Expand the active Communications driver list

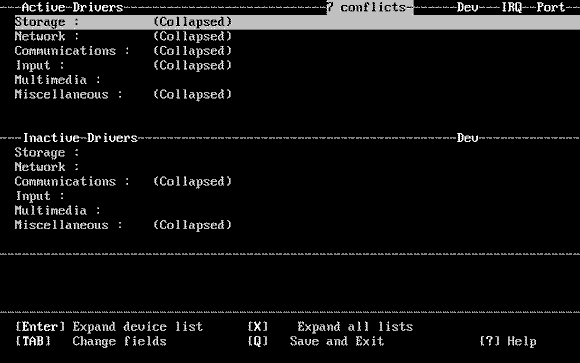point(123,51)
